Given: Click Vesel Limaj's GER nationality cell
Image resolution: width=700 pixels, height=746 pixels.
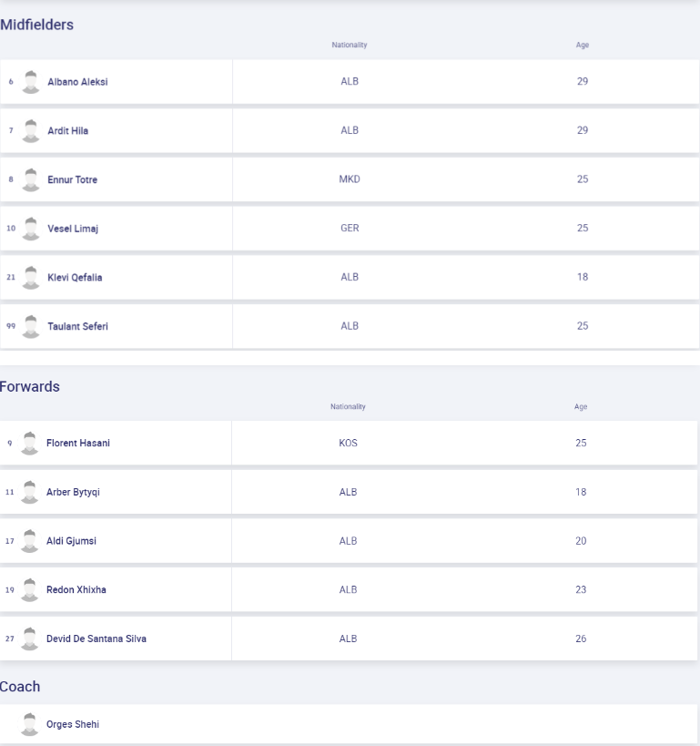Looking at the screenshot, I should click(350, 229).
